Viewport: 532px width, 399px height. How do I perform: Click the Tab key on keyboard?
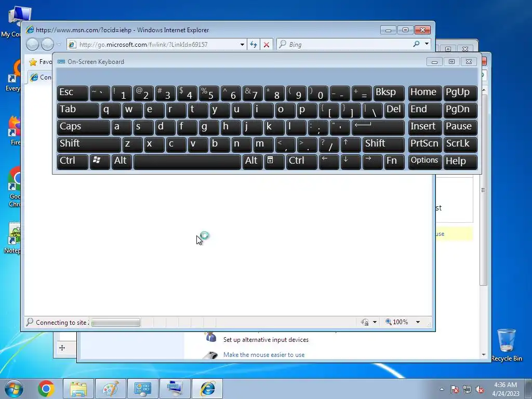click(78, 111)
